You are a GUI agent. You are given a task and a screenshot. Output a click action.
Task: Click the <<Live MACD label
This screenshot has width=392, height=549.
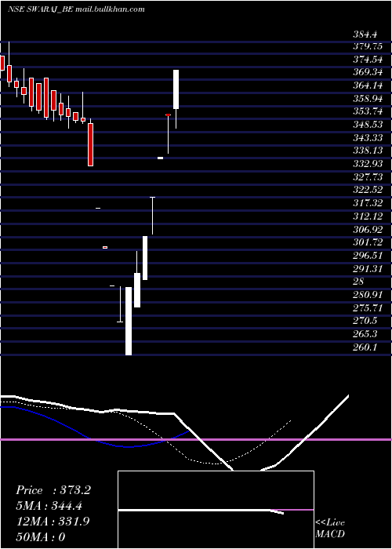pos(330,529)
